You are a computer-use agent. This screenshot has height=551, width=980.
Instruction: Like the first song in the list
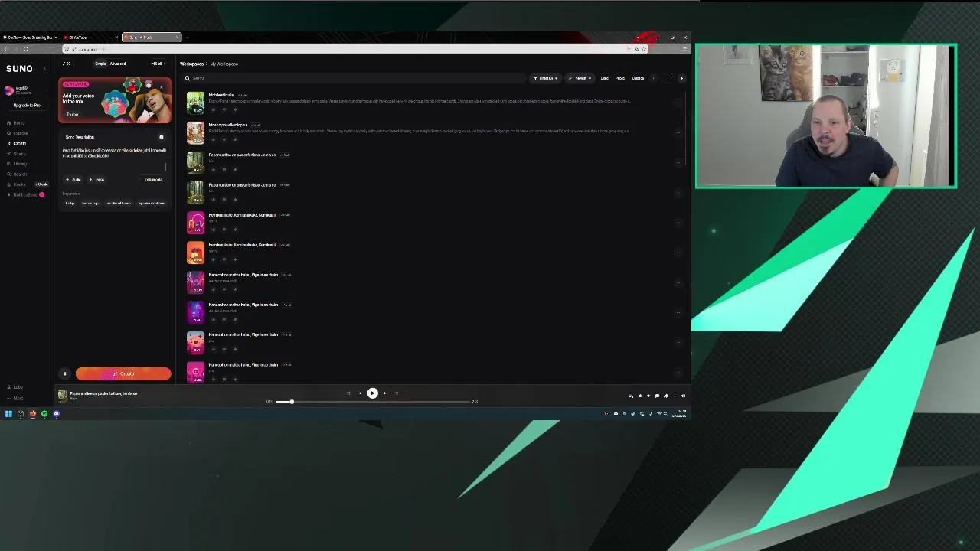(x=213, y=109)
